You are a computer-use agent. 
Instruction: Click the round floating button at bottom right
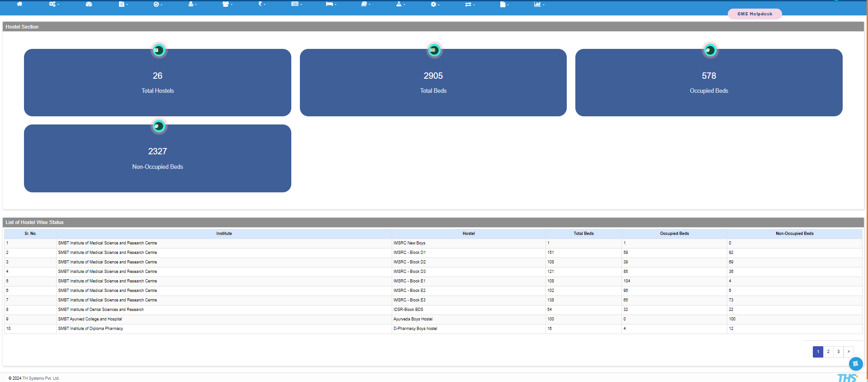[x=855, y=363]
